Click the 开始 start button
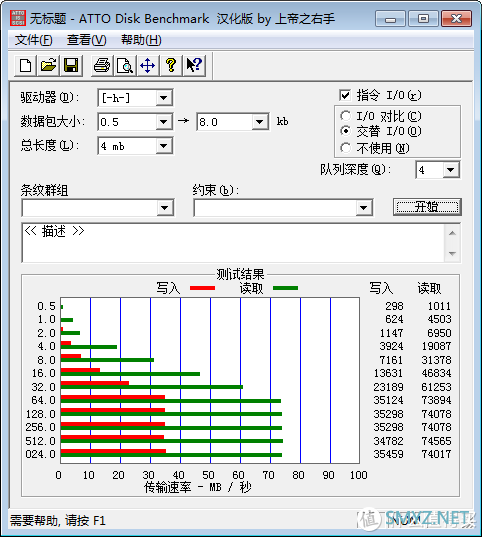The width and height of the screenshot is (482, 537). point(427,207)
